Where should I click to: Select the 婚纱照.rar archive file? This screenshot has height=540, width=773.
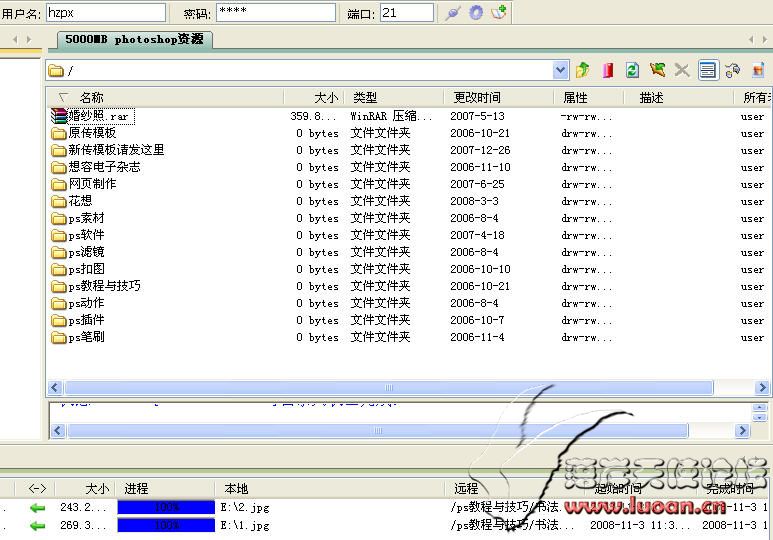[x=92, y=116]
